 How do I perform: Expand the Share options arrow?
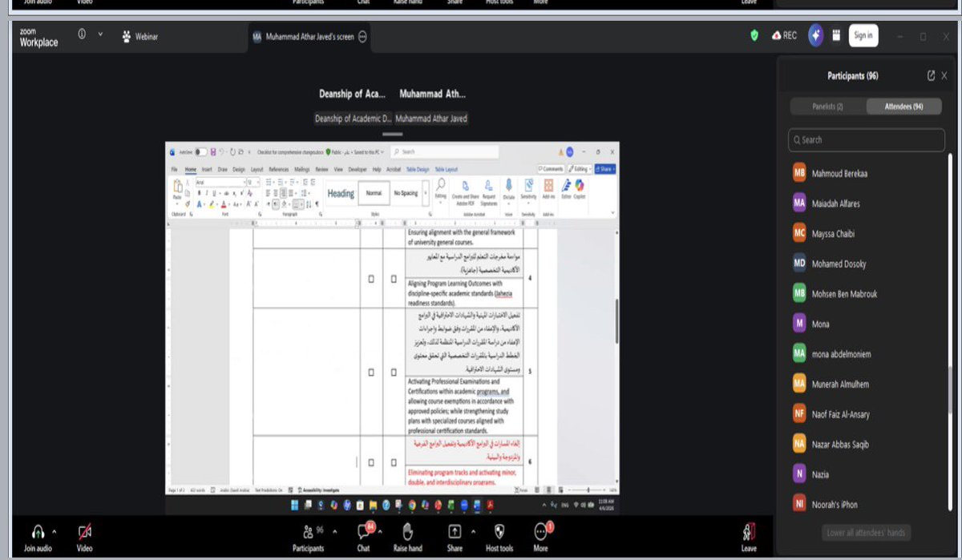pos(473,532)
